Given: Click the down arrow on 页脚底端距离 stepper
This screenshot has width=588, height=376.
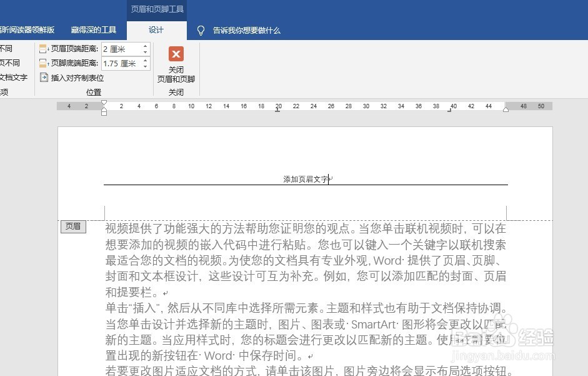Looking at the screenshot, I should pos(145,66).
